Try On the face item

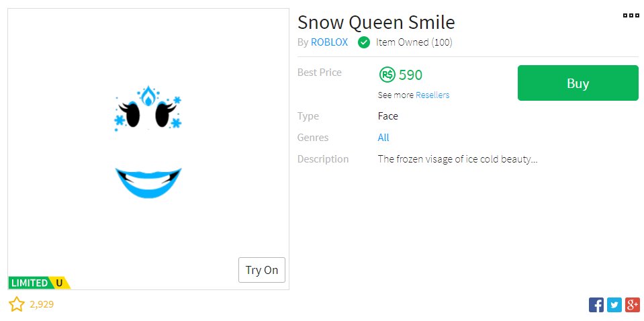[x=262, y=270]
